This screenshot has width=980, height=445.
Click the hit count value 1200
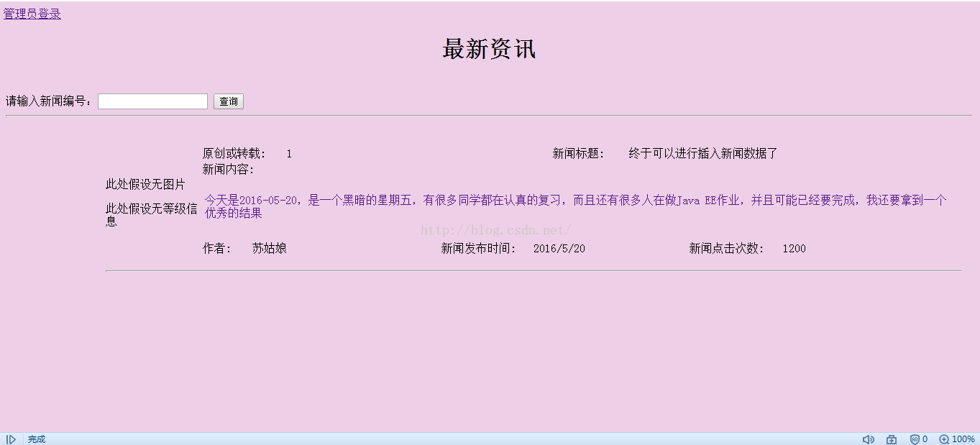point(794,248)
